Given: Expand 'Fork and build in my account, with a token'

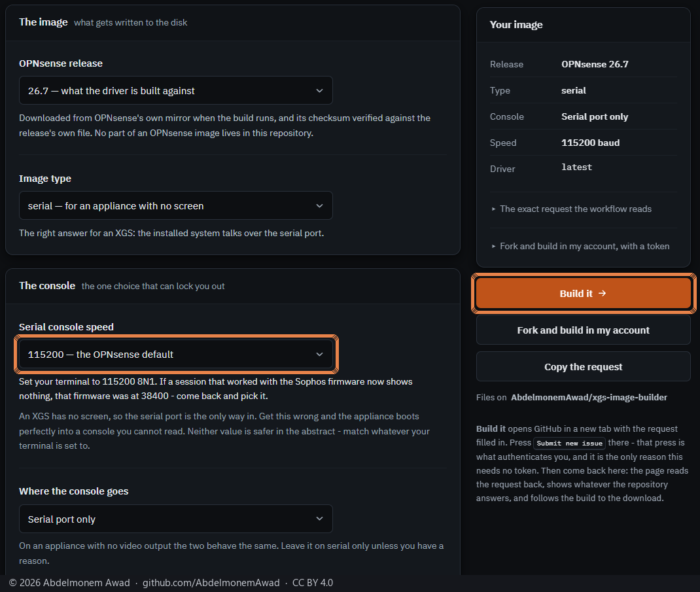Looking at the screenshot, I should (580, 247).
